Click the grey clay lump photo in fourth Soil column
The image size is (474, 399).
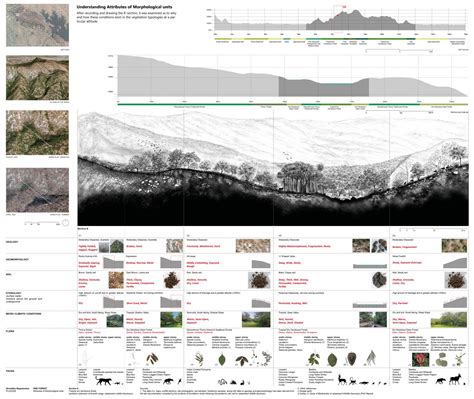click(379, 280)
